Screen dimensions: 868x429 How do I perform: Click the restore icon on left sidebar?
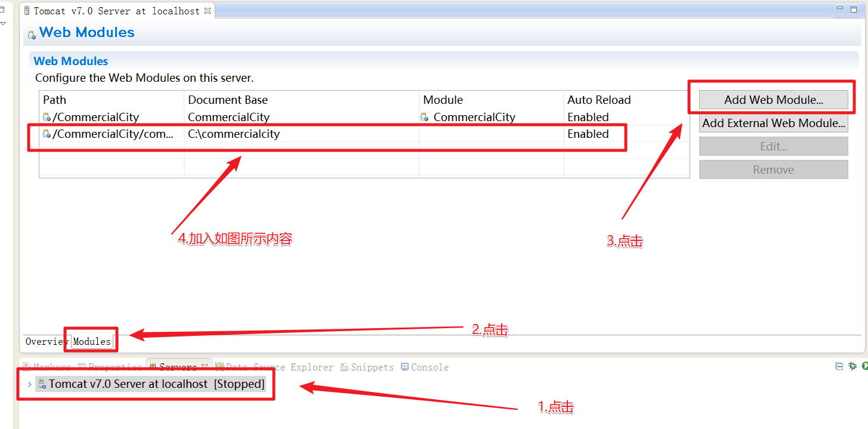coord(2,9)
